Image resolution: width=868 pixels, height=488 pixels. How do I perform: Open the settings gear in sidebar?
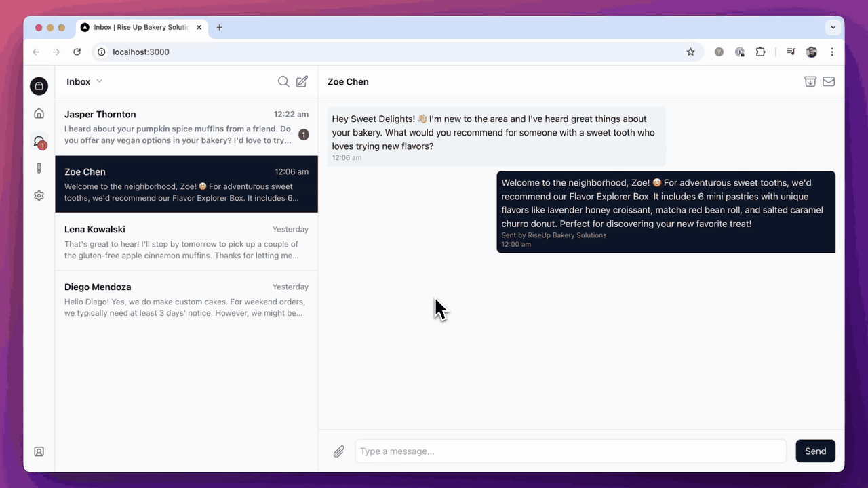(39, 196)
